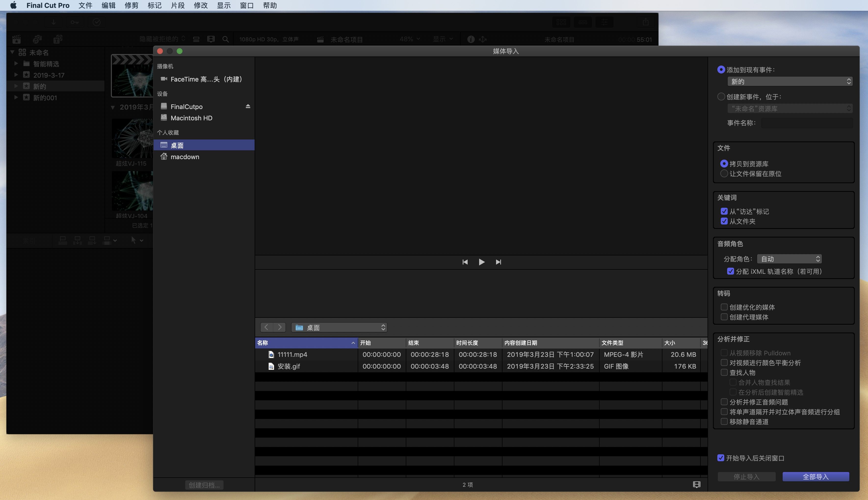
Task: Click the forward navigation arrow in file browser
Action: point(280,327)
